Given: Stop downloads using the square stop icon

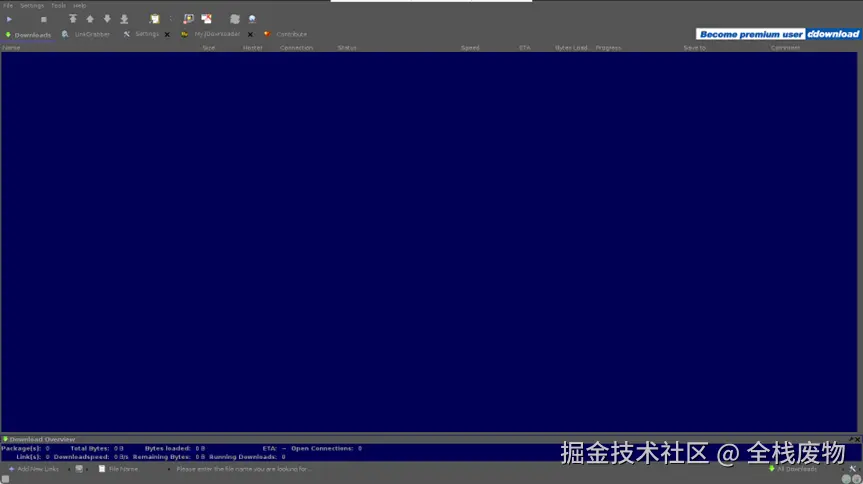Looking at the screenshot, I should coord(43,19).
